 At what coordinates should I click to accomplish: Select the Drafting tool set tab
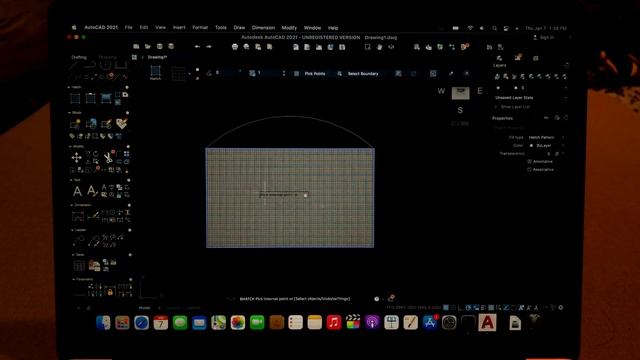point(79,57)
